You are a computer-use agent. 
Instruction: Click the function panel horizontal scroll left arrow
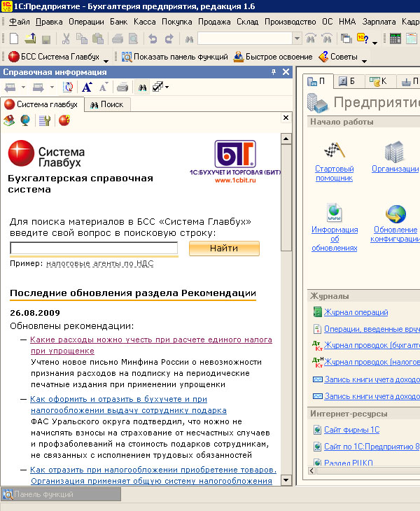point(311,470)
